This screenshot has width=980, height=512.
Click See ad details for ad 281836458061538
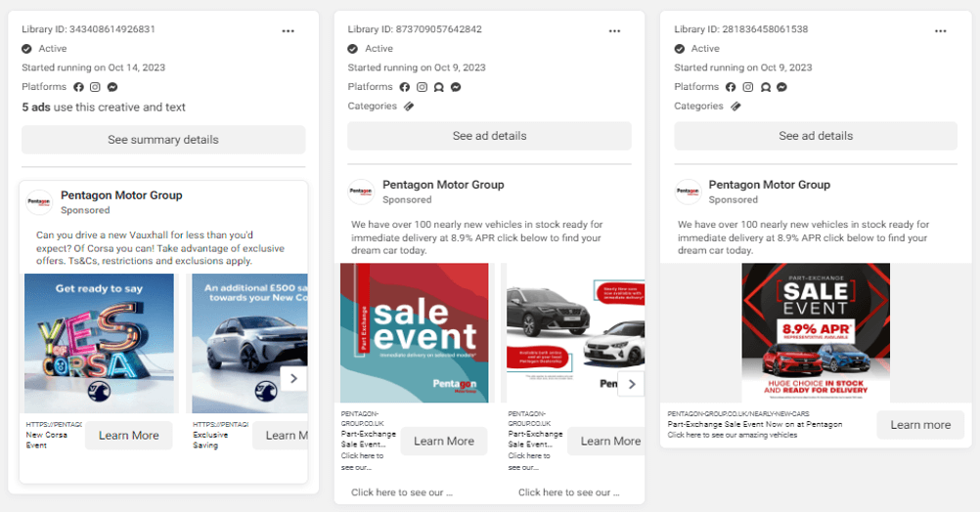click(x=816, y=136)
